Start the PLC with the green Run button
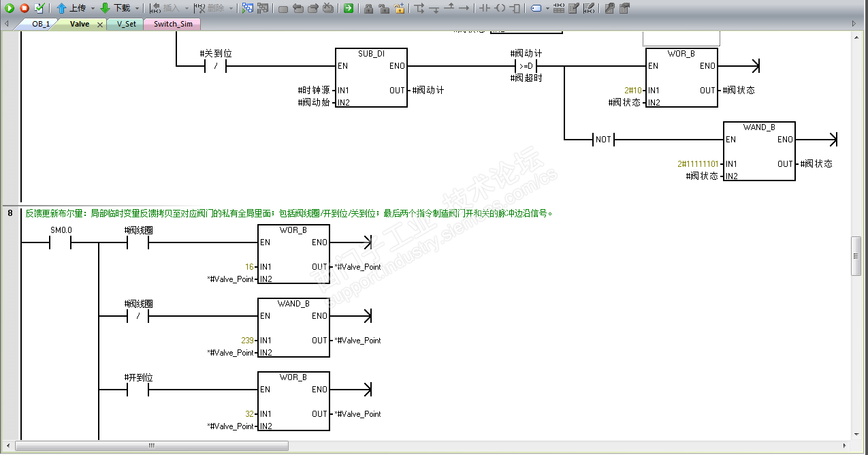 point(9,8)
